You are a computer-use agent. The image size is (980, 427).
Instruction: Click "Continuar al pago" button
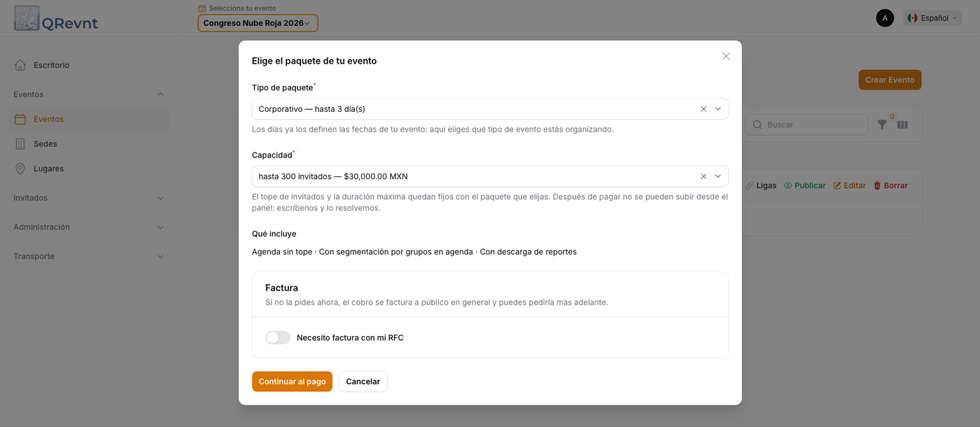pos(292,381)
